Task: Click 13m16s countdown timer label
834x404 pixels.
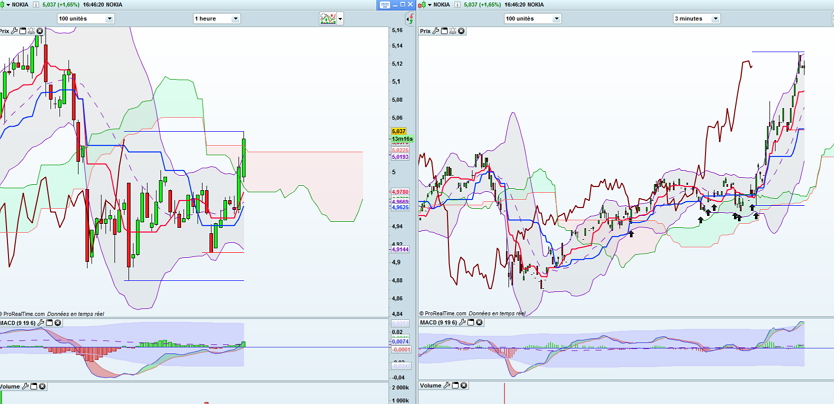Action: 402,139
